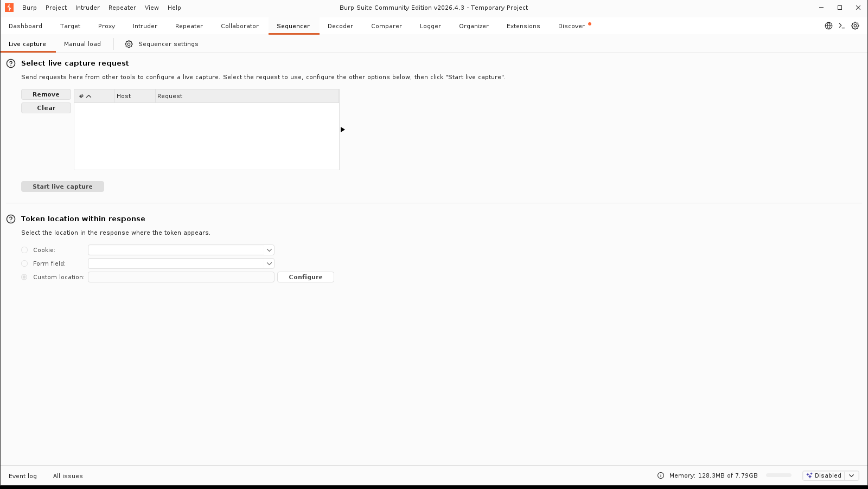
Task: Maximize the Burp Suite window
Action: tap(840, 8)
